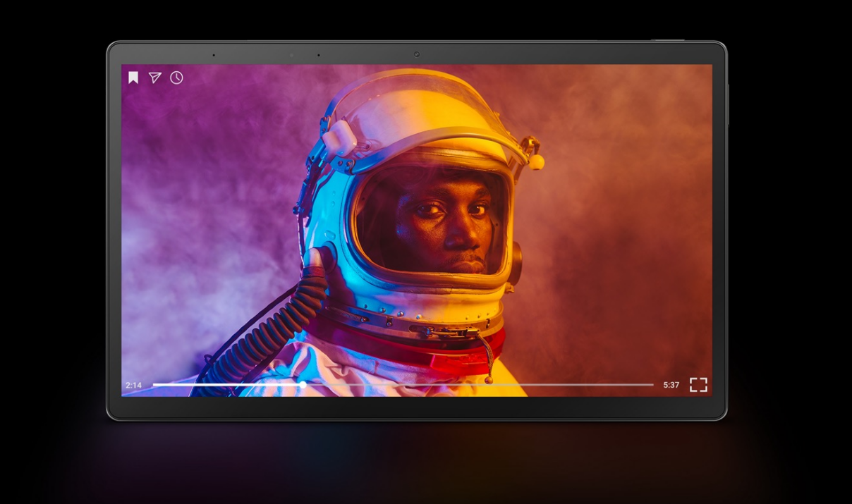The width and height of the screenshot is (852, 504).
Task: Enter fullscreen mode with the corner-brackets icon
Action: tap(698, 385)
